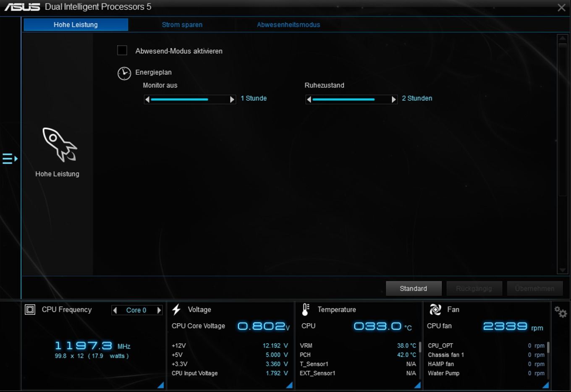Decrease Monitor aus time with left arrow
The width and height of the screenshot is (571, 392).
147,99
